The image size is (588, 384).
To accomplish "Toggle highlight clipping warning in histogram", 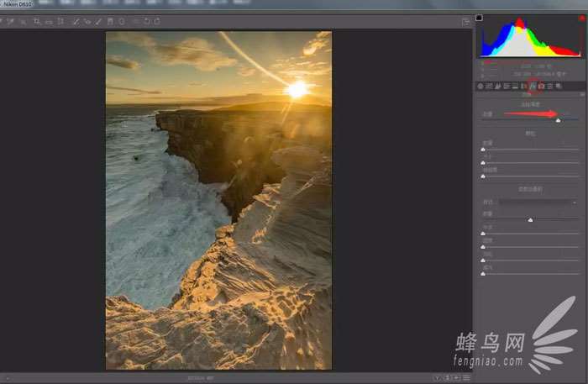I will (582, 18).
